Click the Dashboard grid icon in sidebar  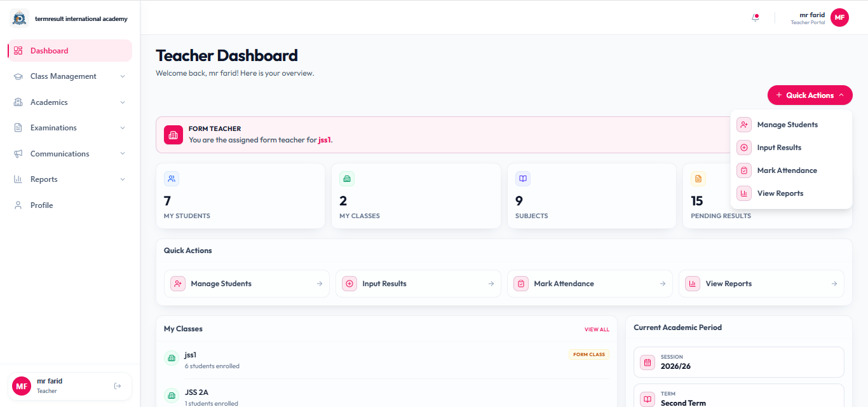18,51
